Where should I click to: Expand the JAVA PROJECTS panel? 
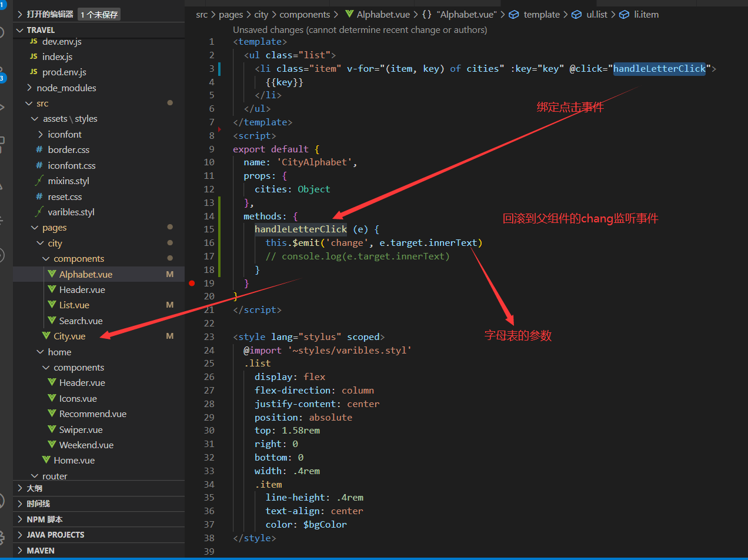click(x=20, y=535)
